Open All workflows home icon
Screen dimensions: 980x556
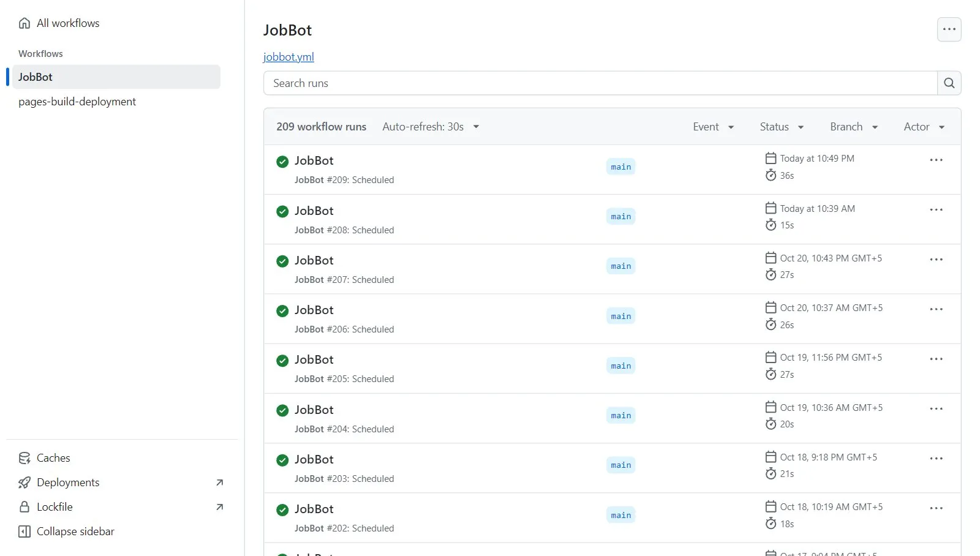pos(24,23)
